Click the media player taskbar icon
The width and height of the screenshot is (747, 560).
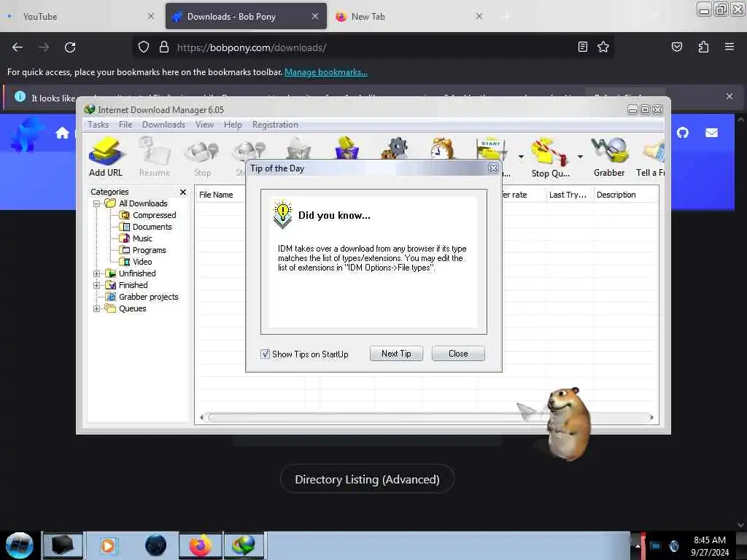point(108,545)
